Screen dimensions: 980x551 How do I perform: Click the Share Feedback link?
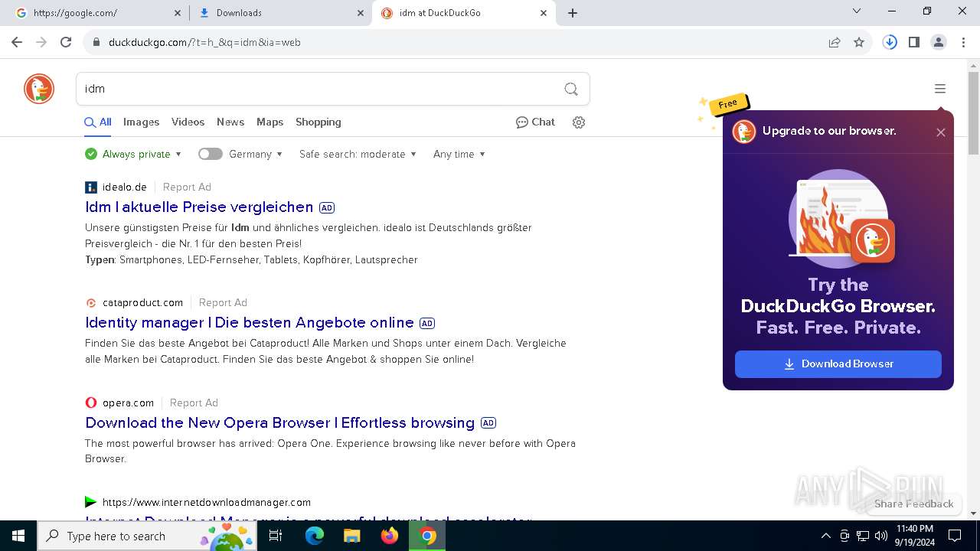point(914,504)
